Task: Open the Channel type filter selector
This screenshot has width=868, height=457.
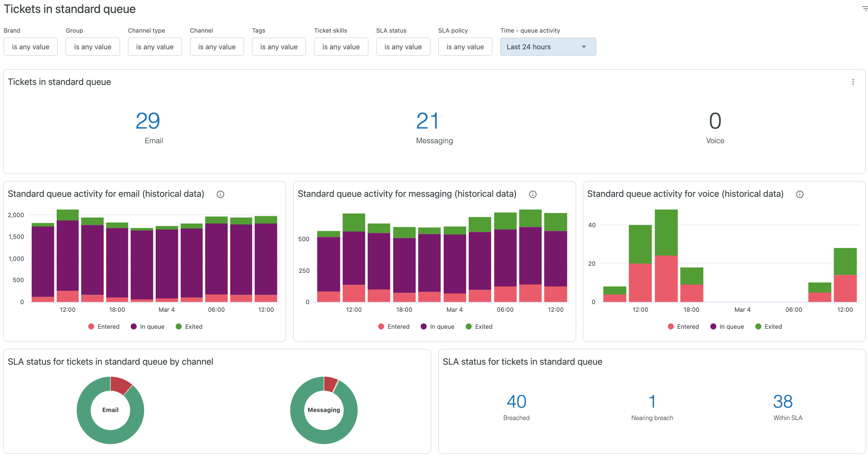Action: pyautogui.click(x=155, y=47)
